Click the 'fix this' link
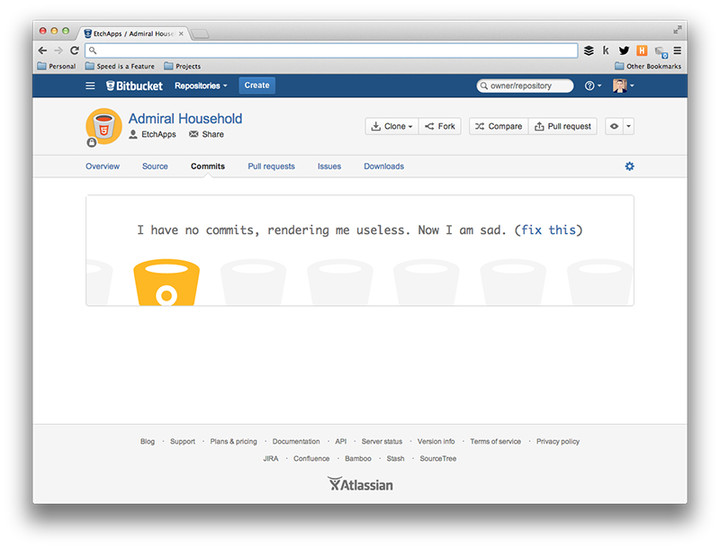The width and height of the screenshot is (720, 549). point(548,230)
